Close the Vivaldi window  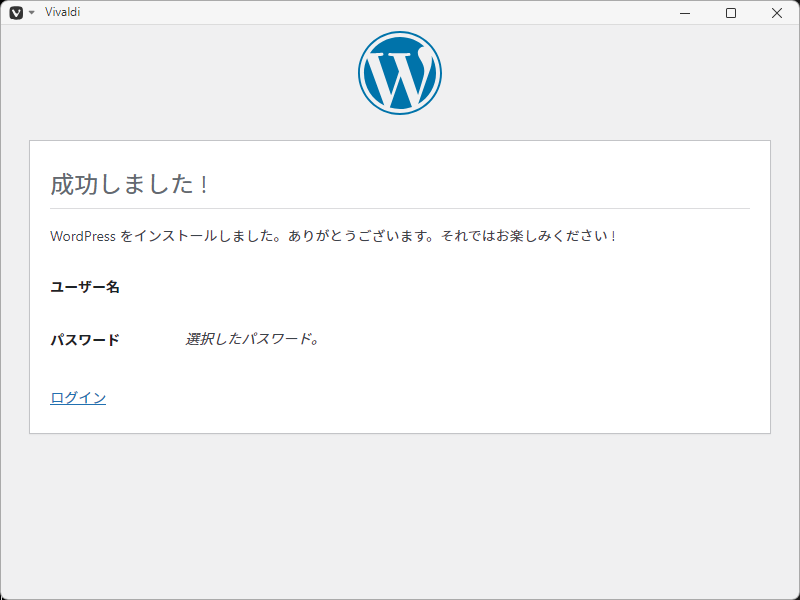pos(777,13)
